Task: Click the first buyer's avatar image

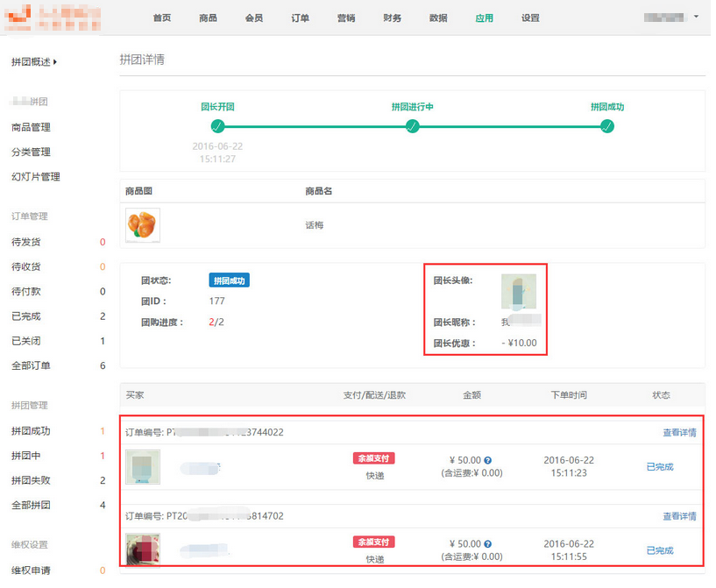Action: 142,467
